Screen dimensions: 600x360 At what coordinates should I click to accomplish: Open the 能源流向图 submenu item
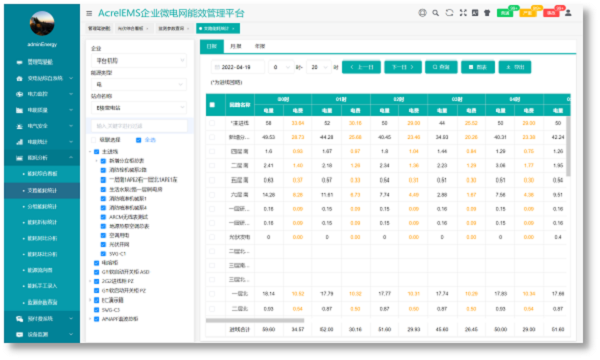42,270
